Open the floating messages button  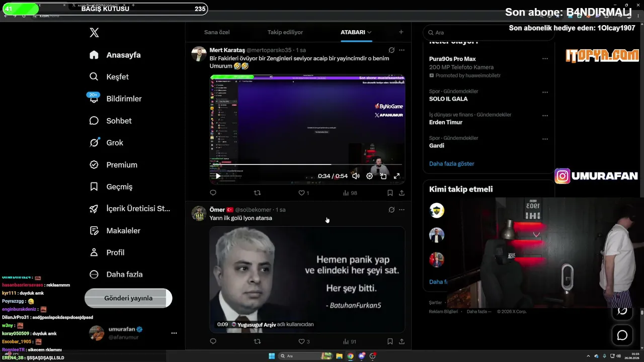(x=622, y=335)
